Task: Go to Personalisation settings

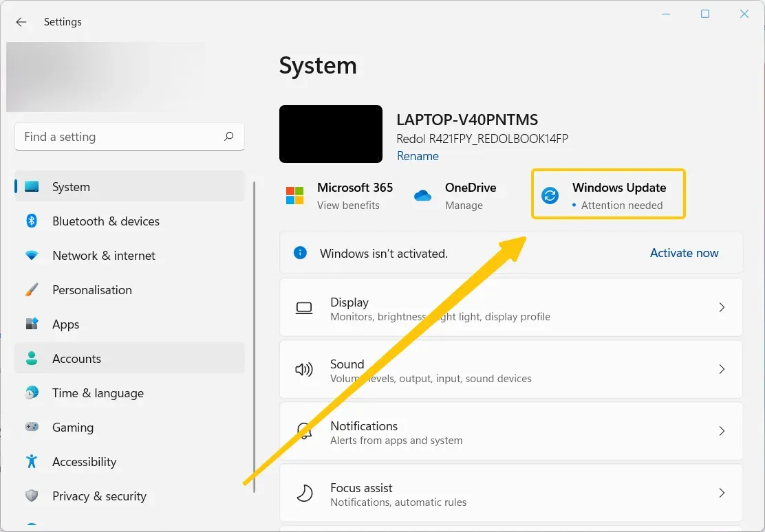Action: click(129, 289)
